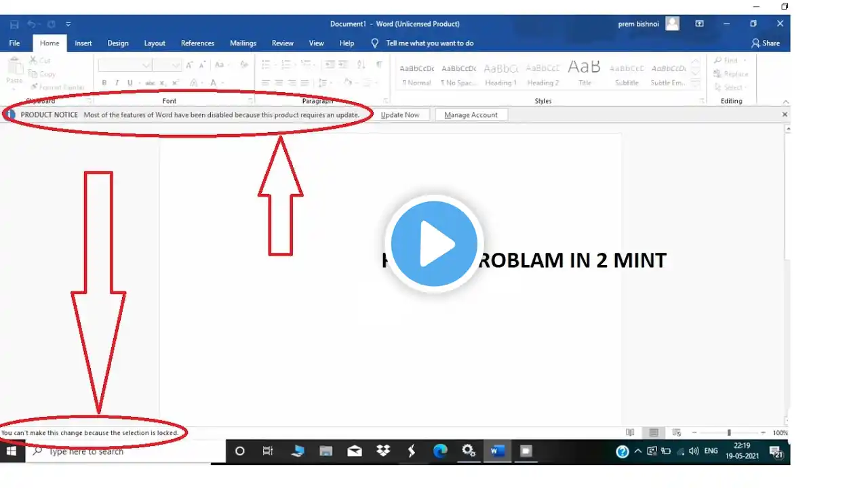Open the File tab

click(14, 43)
